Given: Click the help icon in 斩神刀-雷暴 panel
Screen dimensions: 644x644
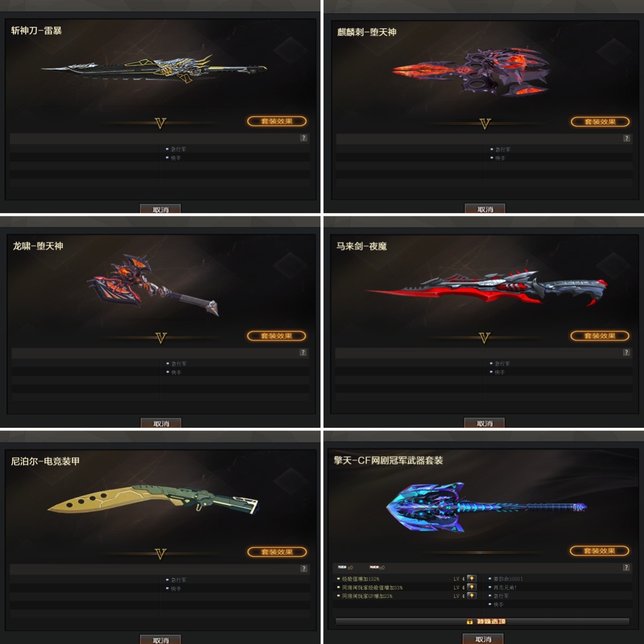Looking at the screenshot, I should (304, 138).
